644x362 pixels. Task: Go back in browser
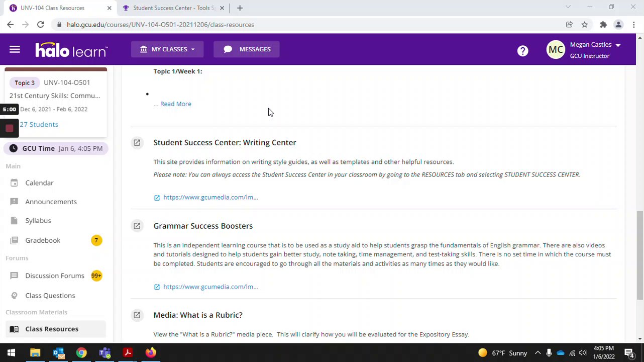(10, 25)
